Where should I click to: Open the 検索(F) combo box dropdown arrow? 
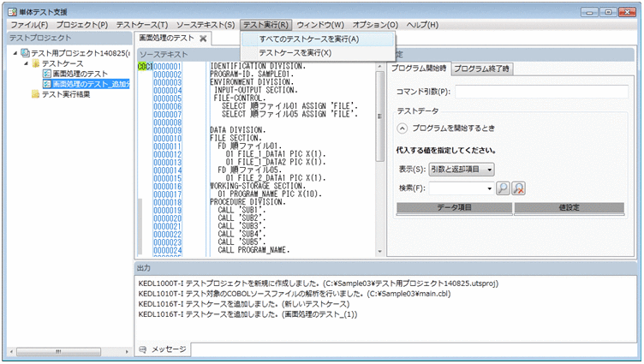[489, 188]
